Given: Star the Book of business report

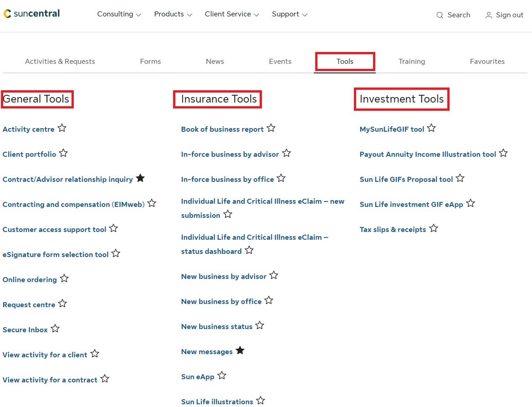Looking at the screenshot, I should point(271,129).
